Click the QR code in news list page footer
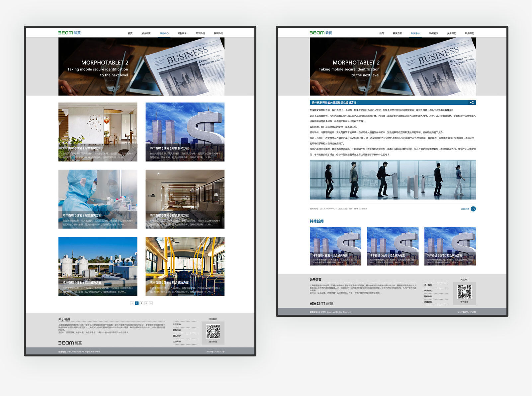Viewport: 532px width, 396px height. (213, 331)
